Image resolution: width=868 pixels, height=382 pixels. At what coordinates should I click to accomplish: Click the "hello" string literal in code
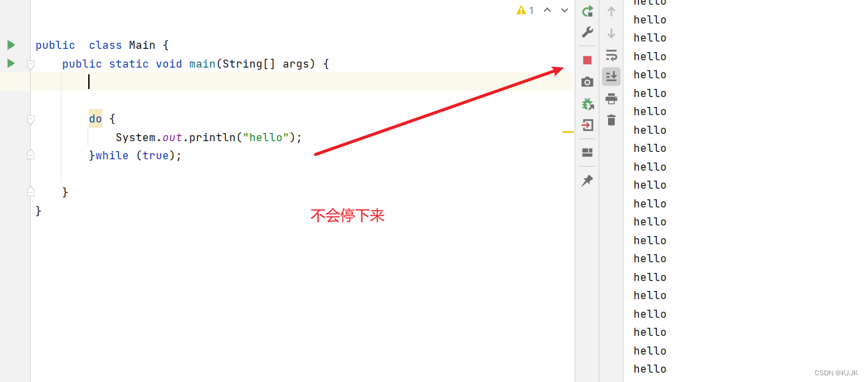265,137
